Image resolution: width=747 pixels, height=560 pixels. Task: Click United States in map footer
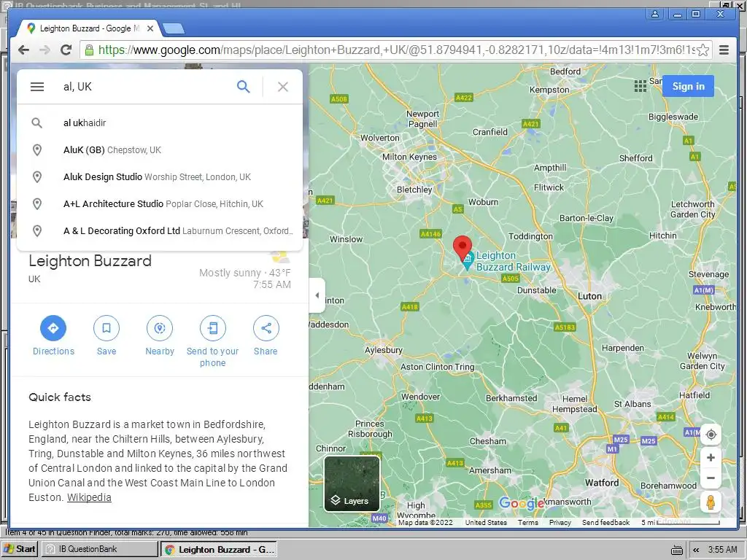pos(486,522)
